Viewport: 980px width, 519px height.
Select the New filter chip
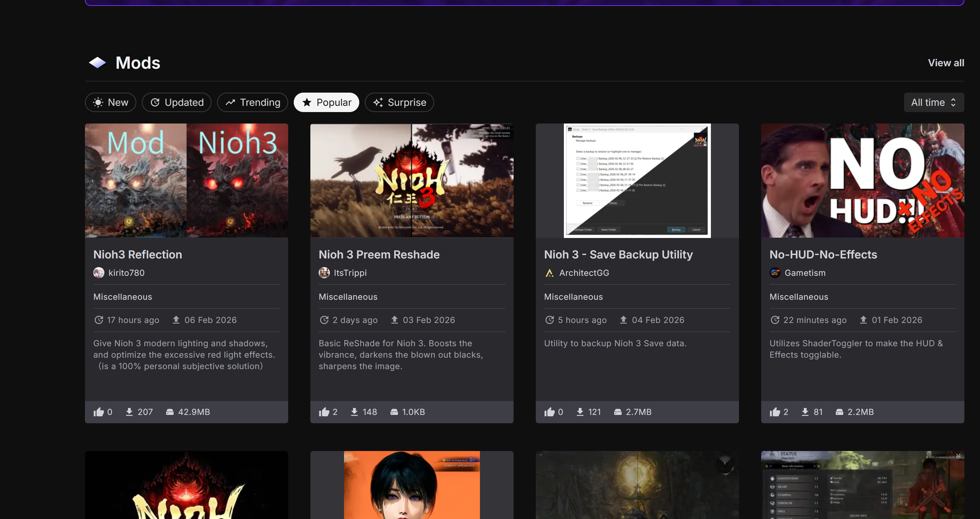(110, 102)
